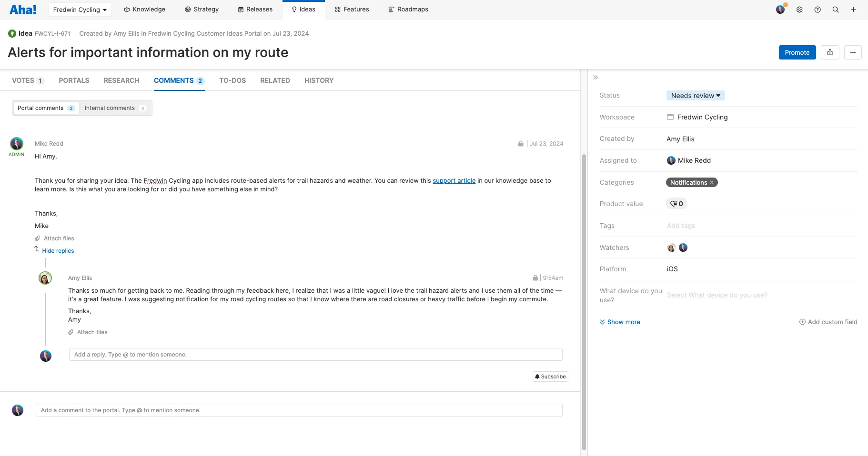Switch to the Portals tab
Image resolution: width=868 pixels, height=456 pixels.
point(74,80)
